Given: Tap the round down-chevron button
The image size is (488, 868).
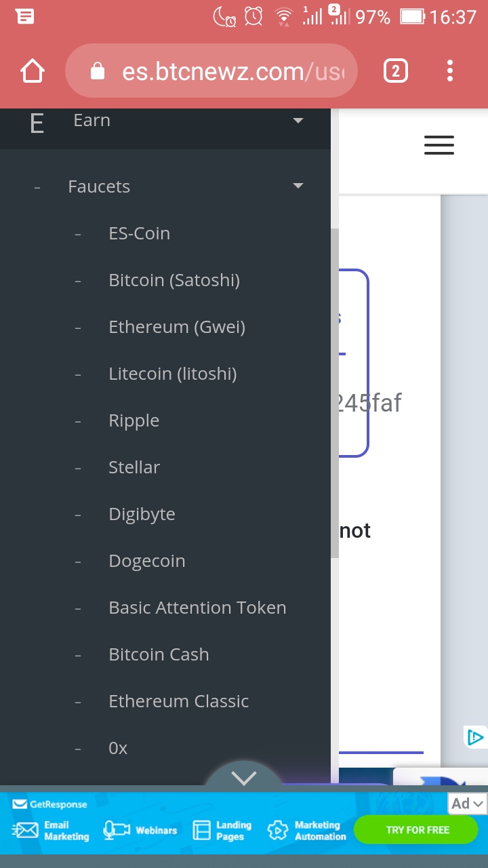Looking at the screenshot, I should (244, 777).
